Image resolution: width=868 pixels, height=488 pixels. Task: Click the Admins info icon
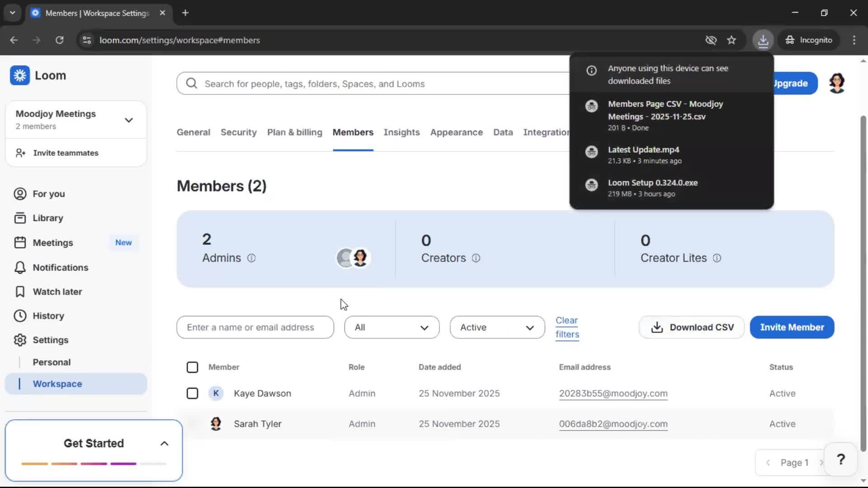click(x=251, y=258)
